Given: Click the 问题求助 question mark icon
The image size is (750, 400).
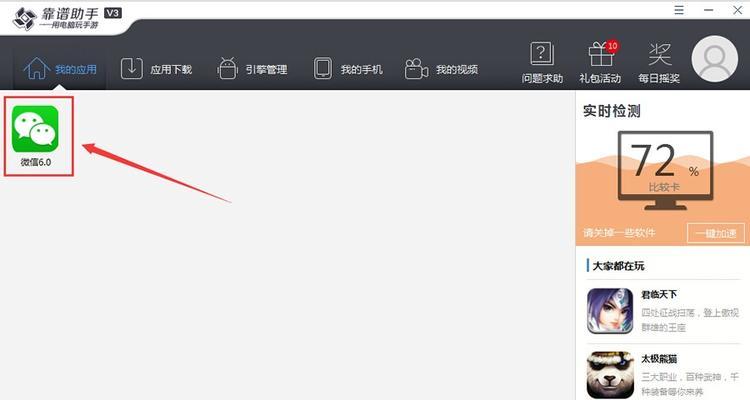Looking at the screenshot, I should (542, 54).
